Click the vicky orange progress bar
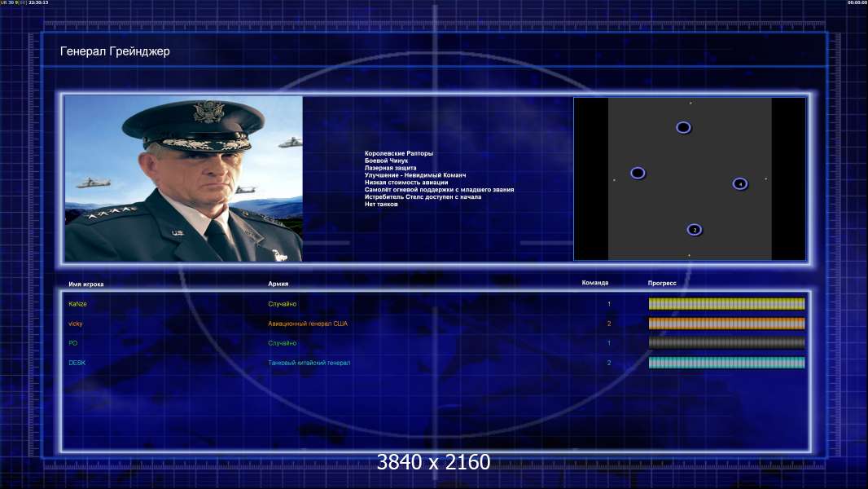This screenshot has height=489, width=868. [x=726, y=324]
